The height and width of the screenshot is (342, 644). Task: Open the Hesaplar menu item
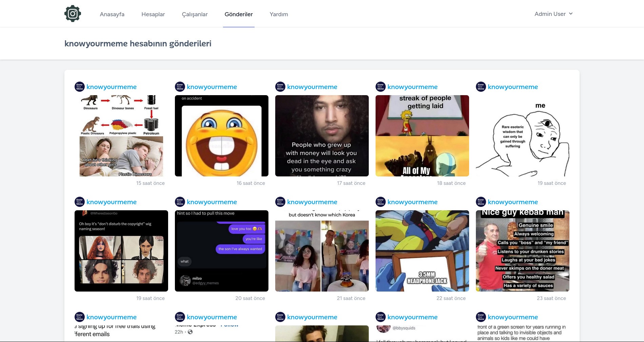pyautogui.click(x=153, y=14)
